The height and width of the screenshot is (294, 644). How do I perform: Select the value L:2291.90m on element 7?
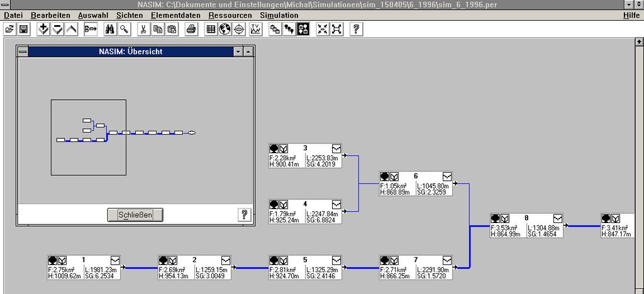click(x=433, y=269)
